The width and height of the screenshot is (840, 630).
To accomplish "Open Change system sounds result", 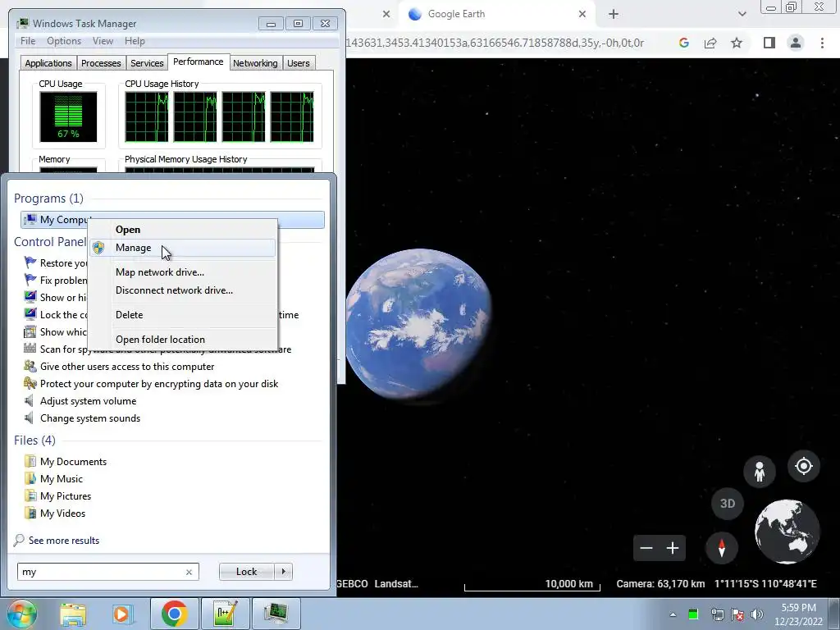I will (x=90, y=418).
